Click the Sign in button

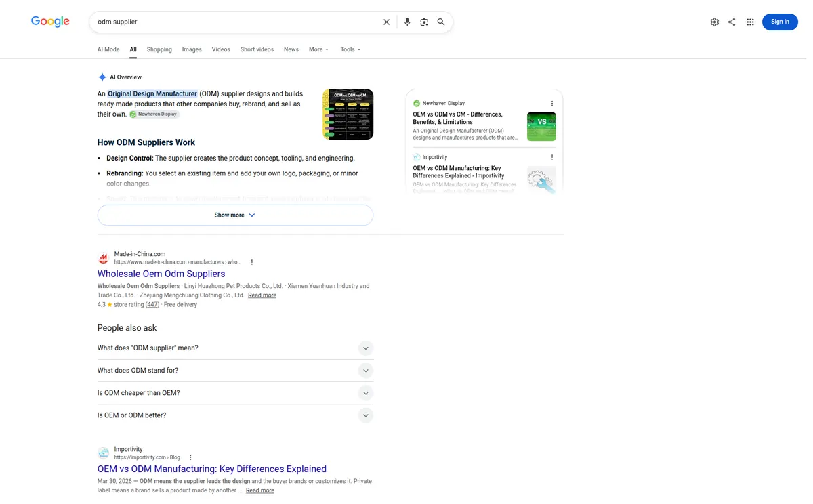tap(780, 22)
